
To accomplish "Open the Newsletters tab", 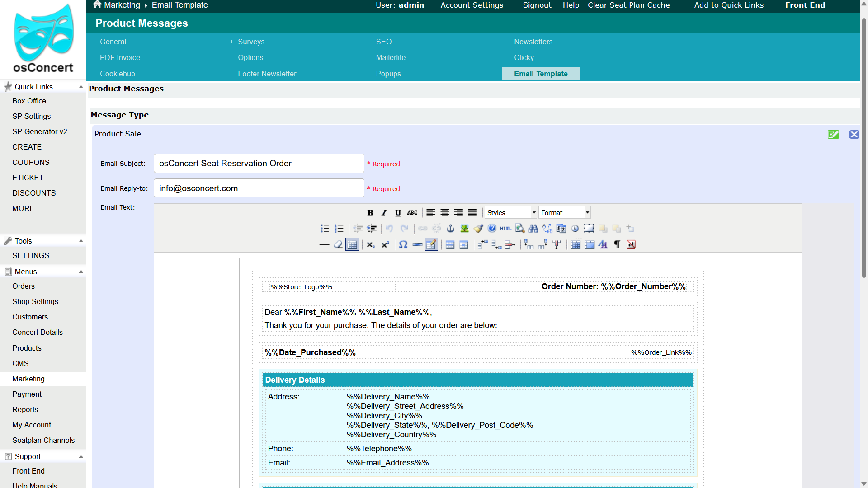I will coord(533,42).
